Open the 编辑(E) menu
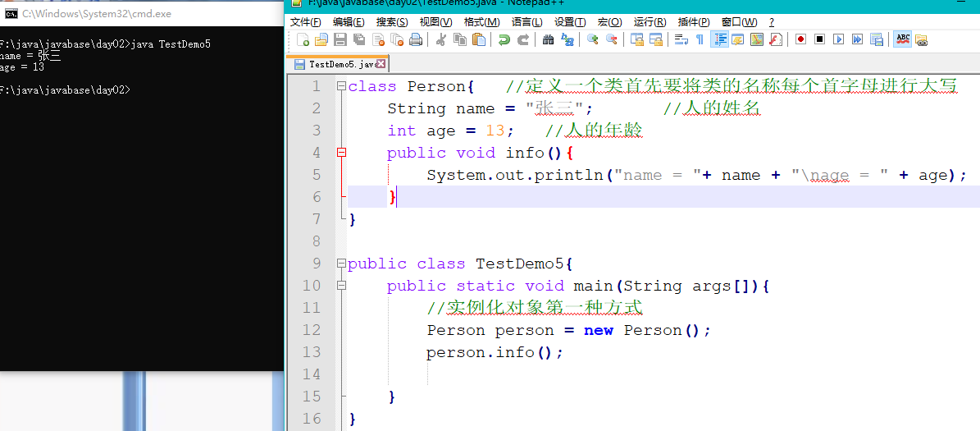The height and width of the screenshot is (431, 980). (x=349, y=22)
